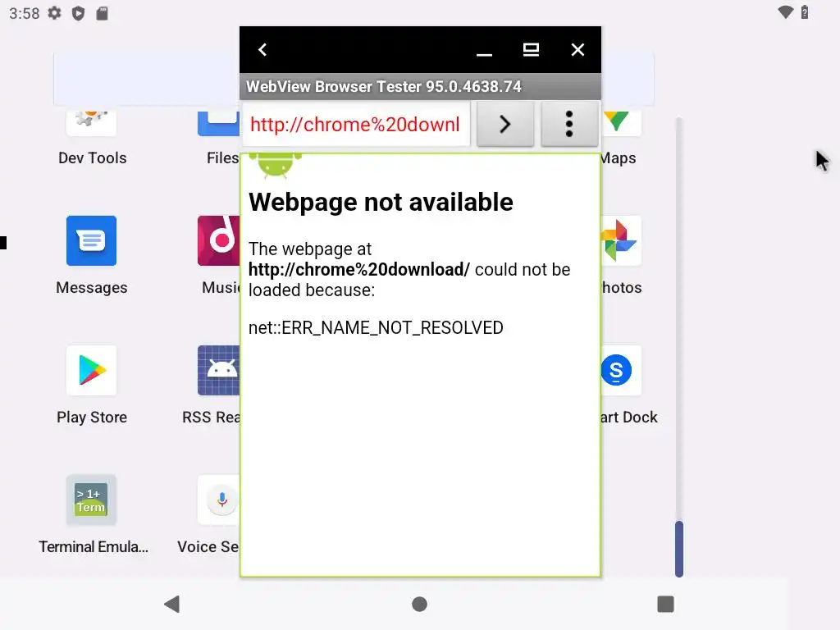Close the WebView Browser Tester window

coord(577,50)
